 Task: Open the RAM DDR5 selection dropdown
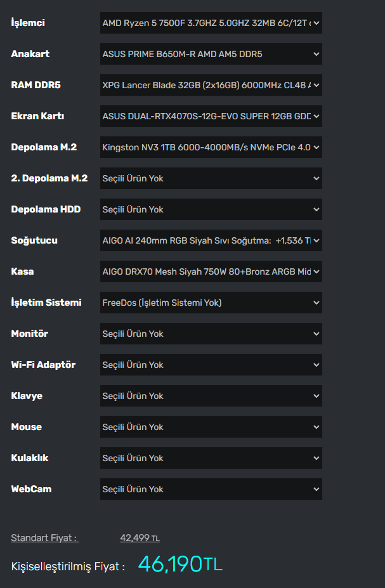tap(211, 86)
